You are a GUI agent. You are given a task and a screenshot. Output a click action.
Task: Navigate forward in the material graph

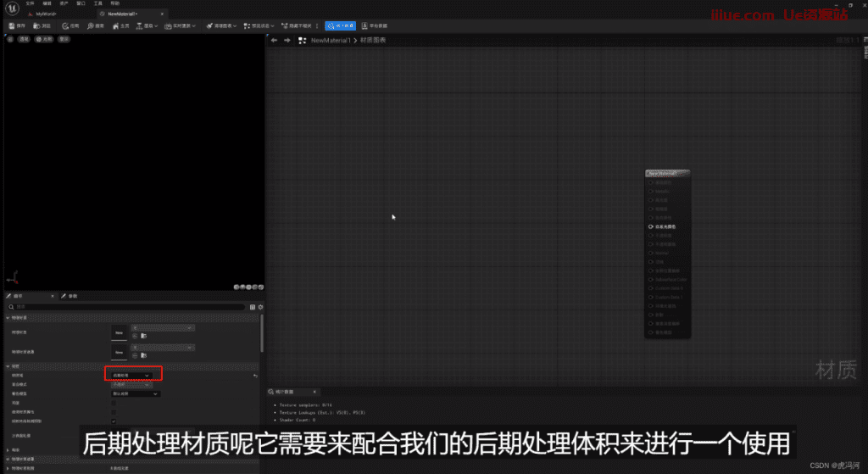287,41
